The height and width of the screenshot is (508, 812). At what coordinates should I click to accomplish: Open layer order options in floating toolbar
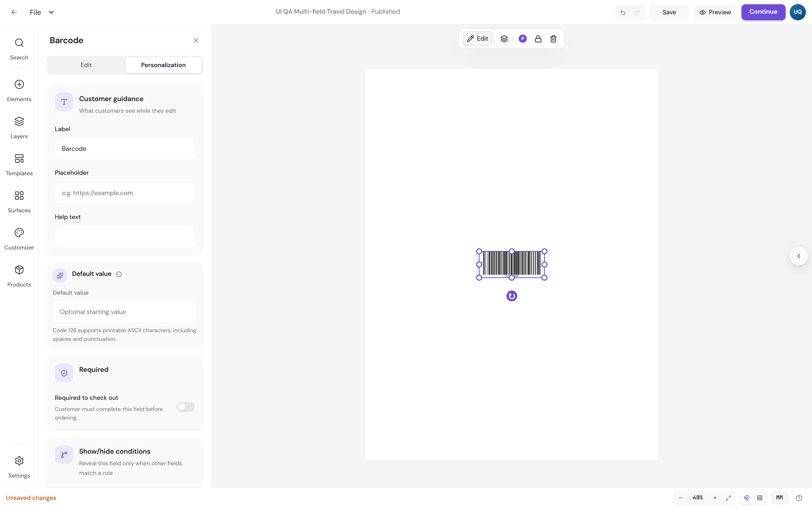tap(504, 39)
